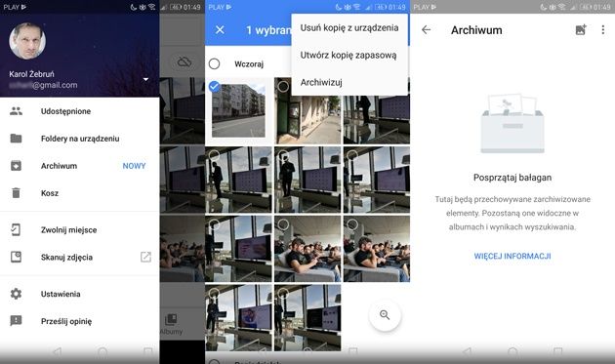Tap the magnifier zoom floating button
Viewport: 615px width, 364px height.
(x=385, y=315)
